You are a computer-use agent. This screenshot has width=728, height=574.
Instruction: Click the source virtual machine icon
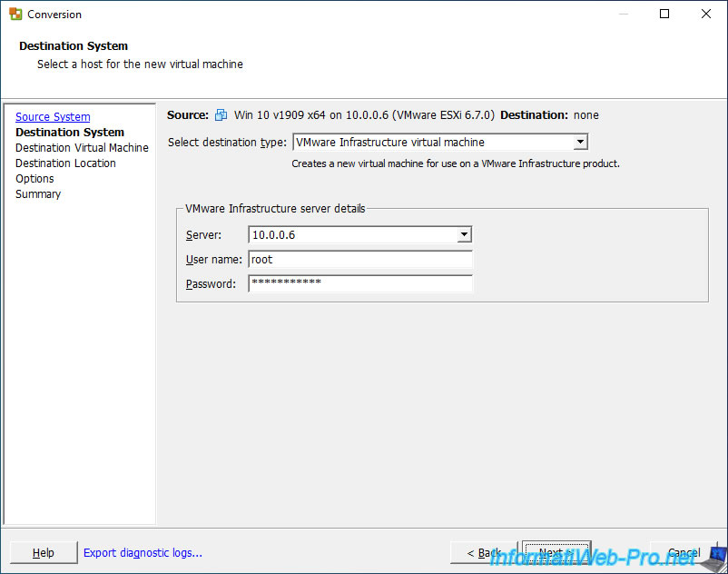pos(221,114)
